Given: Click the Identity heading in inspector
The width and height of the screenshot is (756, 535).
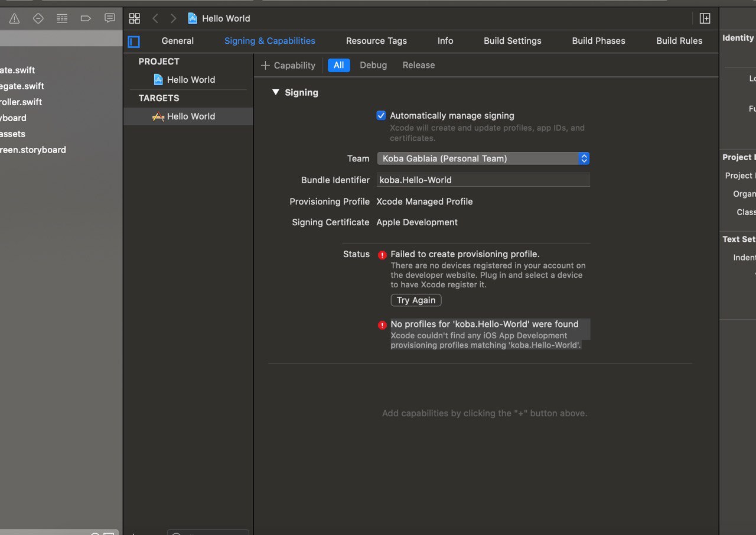Looking at the screenshot, I should click(x=738, y=38).
